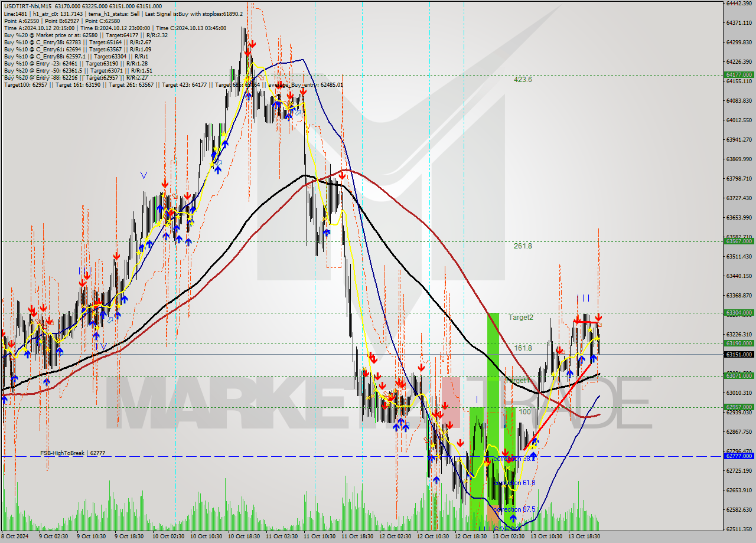
Task: Click the 'correction 87.5' label
Action: [514, 509]
